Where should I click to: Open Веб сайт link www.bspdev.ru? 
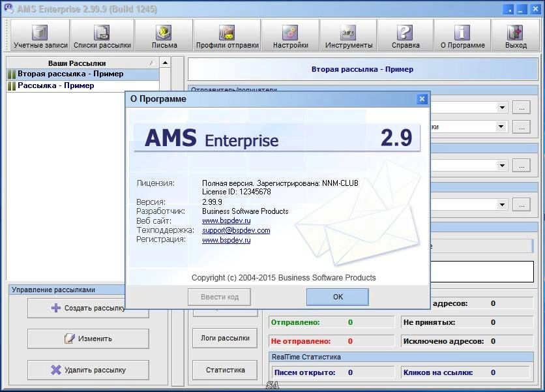tap(226, 220)
